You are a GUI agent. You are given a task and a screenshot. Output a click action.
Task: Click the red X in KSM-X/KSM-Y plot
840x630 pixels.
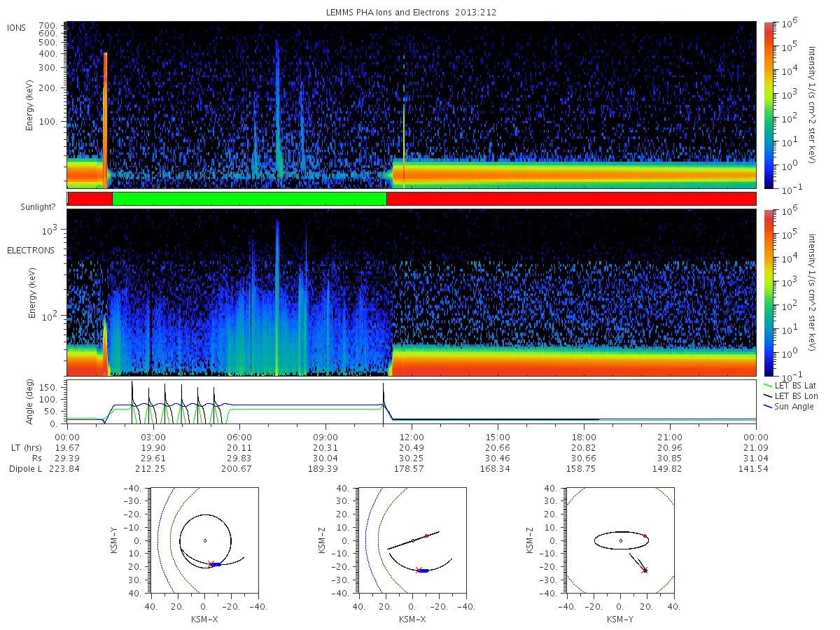tap(211, 563)
